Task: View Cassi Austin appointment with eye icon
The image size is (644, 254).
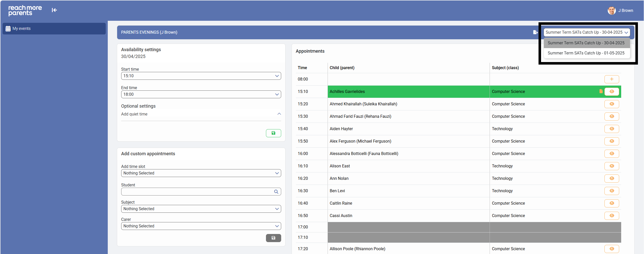Action: coord(612,216)
